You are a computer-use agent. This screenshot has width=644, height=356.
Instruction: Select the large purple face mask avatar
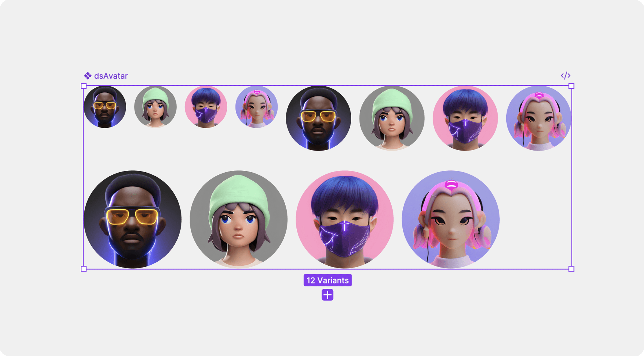345,219
